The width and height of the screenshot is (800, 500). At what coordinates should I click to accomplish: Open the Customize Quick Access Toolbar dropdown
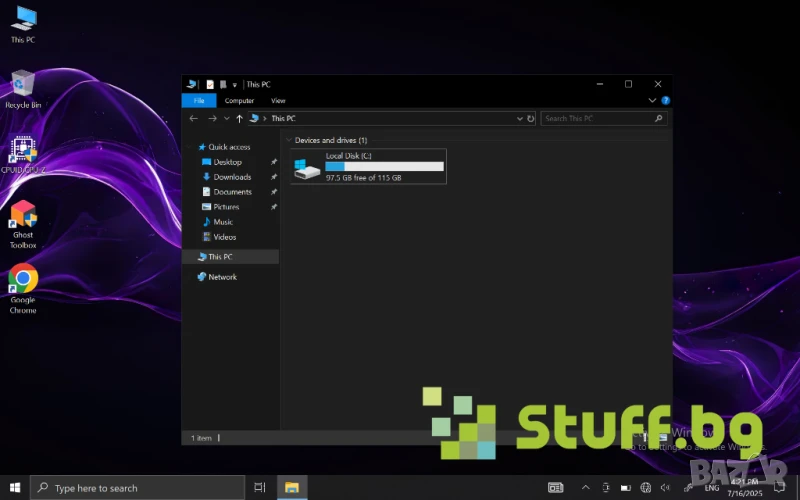coord(235,85)
